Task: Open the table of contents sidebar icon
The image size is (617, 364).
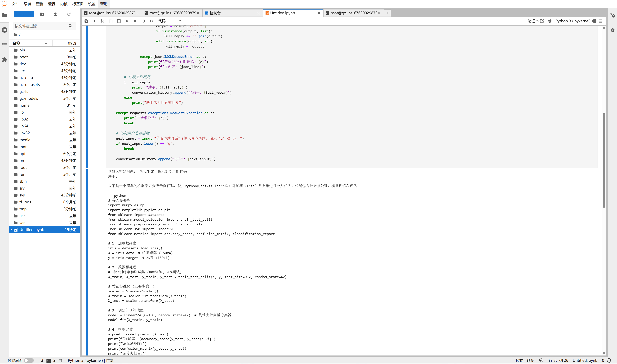Action: 4,45
